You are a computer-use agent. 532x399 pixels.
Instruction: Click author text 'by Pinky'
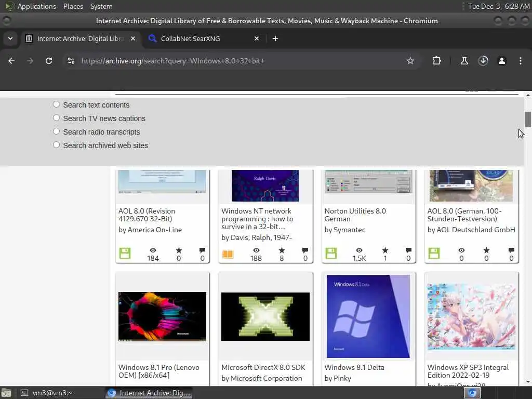click(338, 378)
